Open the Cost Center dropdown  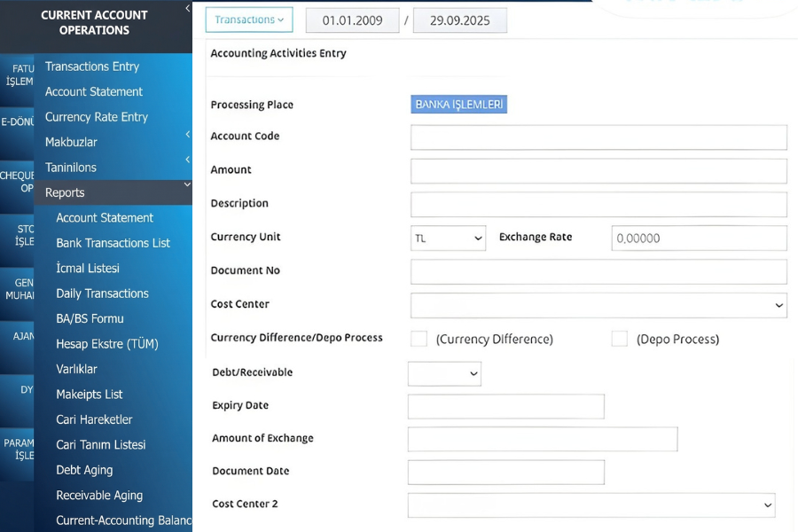click(598, 305)
